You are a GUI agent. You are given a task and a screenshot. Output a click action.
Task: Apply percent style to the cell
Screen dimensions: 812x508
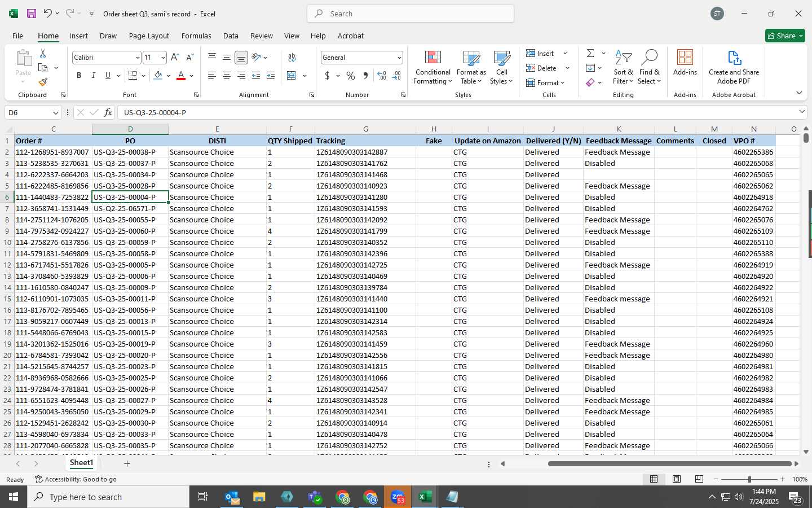351,76
